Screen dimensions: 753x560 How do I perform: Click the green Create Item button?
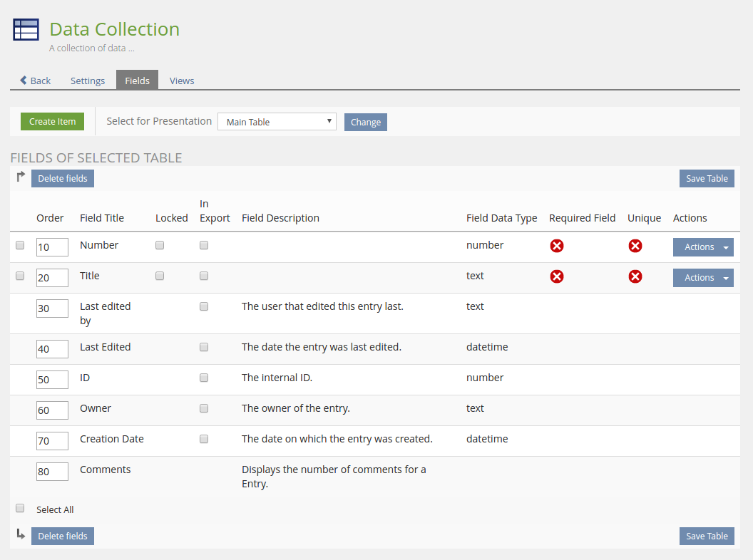coord(52,122)
